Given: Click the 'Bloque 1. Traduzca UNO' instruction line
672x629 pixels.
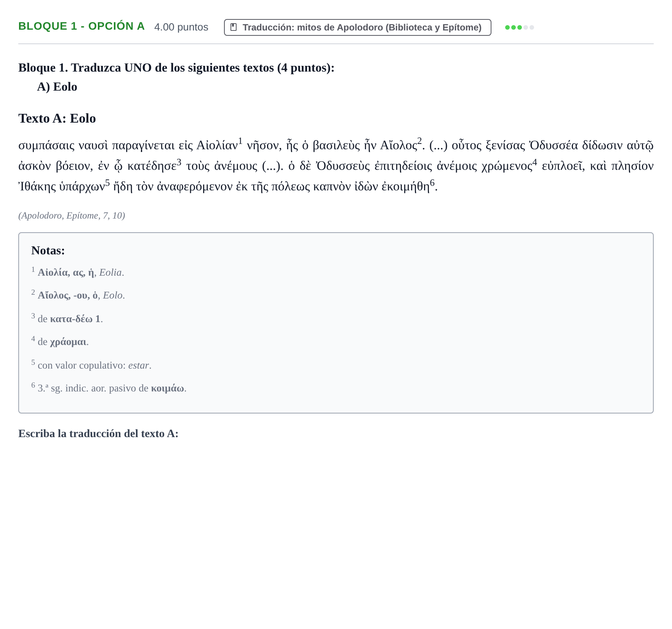Looking at the screenshot, I should (x=176, y=67).
